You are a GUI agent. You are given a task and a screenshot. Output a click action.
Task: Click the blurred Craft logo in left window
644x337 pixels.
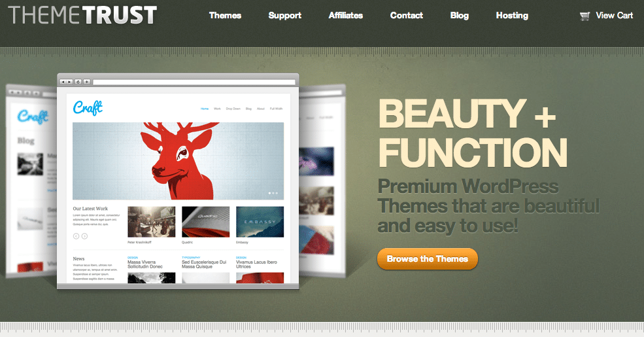point(33,117)
